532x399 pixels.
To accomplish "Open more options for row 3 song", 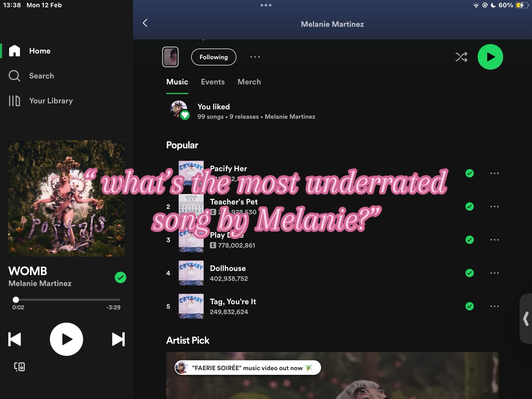I will (x=494, y=240).
